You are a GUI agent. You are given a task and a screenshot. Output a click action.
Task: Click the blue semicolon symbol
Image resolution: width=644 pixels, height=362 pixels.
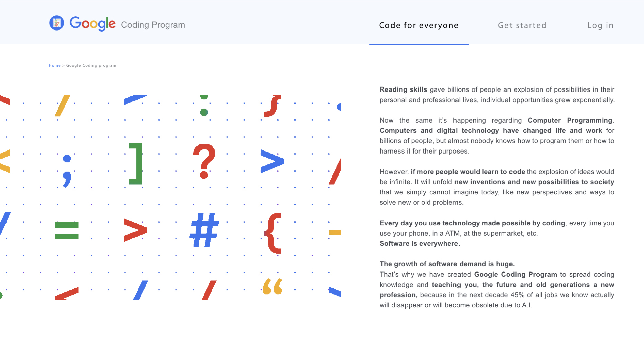coord(67,171)
